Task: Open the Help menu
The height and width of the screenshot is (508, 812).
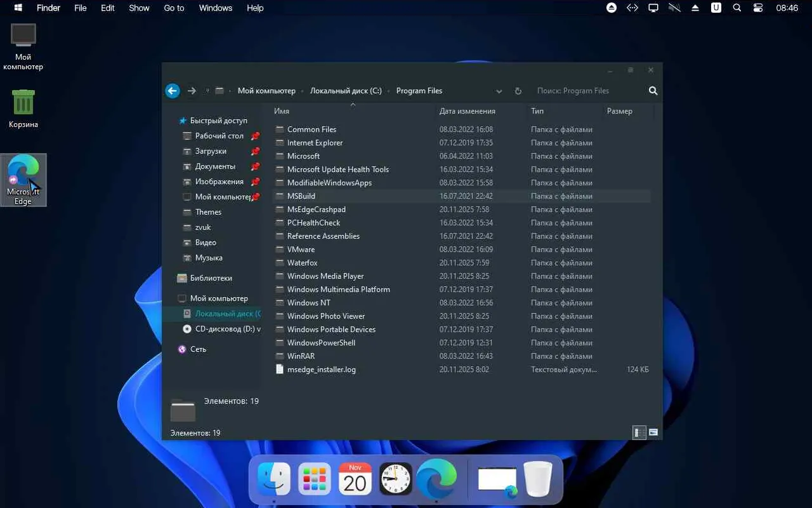Action: point(255,8)
